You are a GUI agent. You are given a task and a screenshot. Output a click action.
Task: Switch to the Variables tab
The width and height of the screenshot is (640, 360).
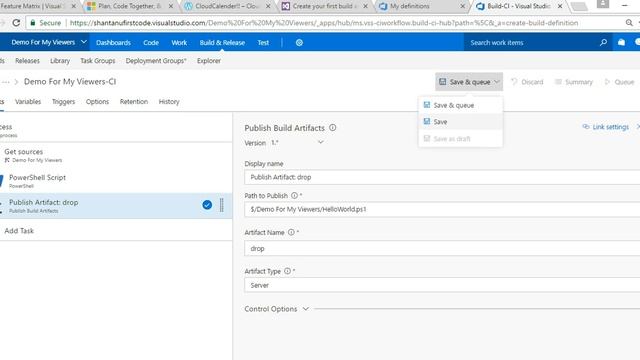[x=28, y=102]
